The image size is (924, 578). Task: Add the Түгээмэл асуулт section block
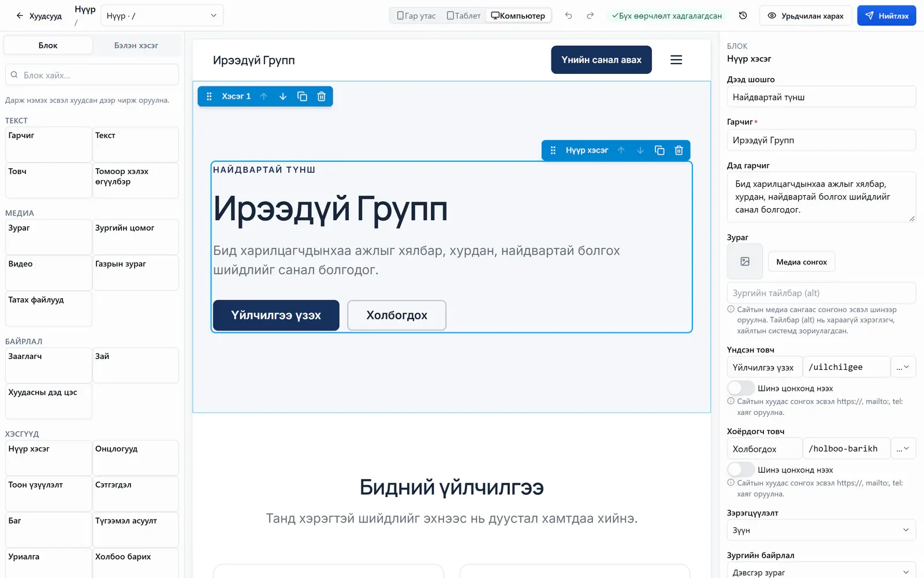135,530
